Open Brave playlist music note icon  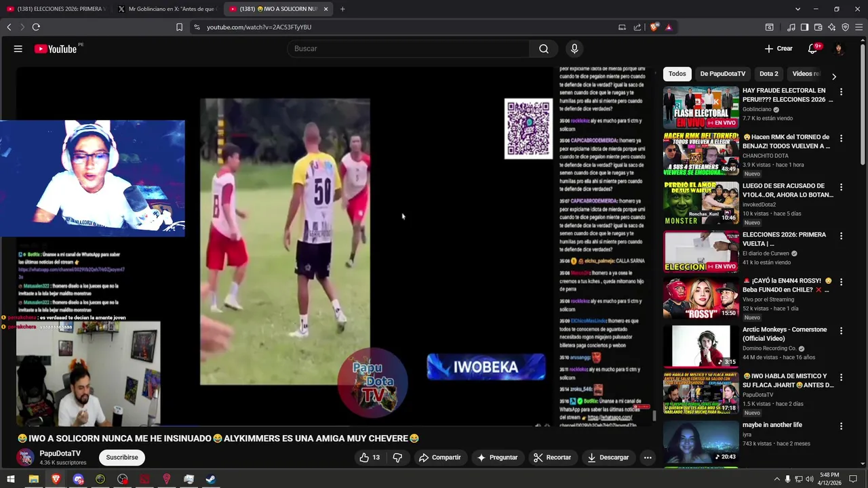(791, 27)
